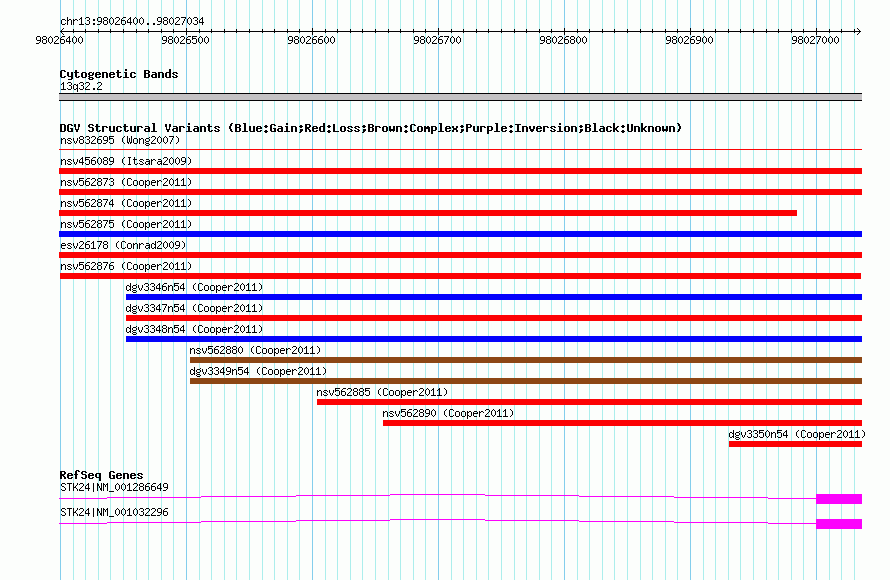This screenshot has width=890, height=580.
Task: Select variant label nsv456089 (Itsara2009)
Action: (126, 161)
